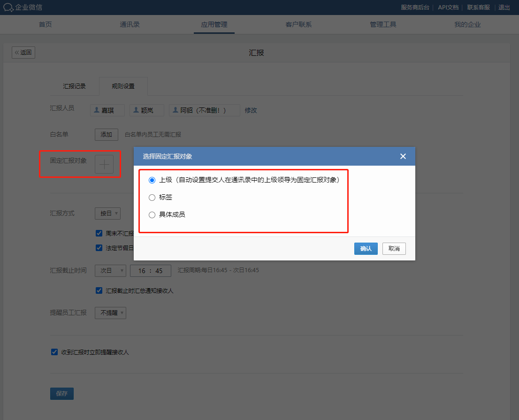The height and width of the screenshot is (420, 519).
Task: Click the 添加 whitelist button
Action: tap(106, 135)
